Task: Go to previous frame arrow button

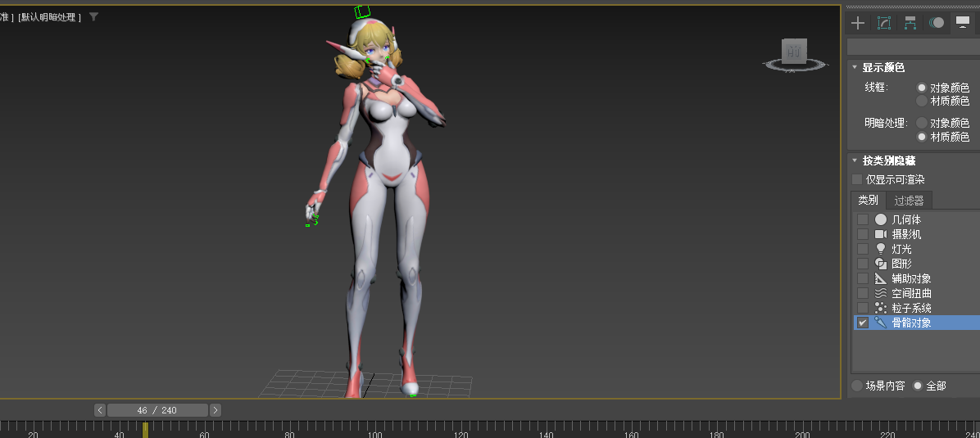Action: coord(100,410)
